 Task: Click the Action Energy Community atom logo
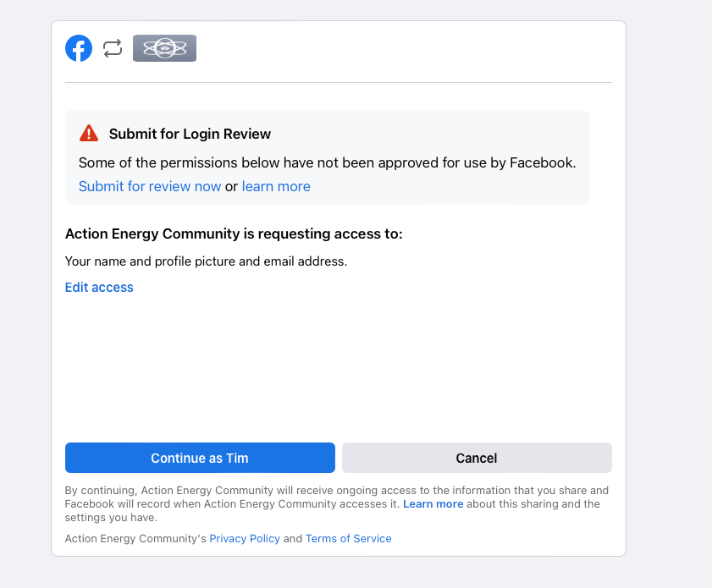[164, 48]
